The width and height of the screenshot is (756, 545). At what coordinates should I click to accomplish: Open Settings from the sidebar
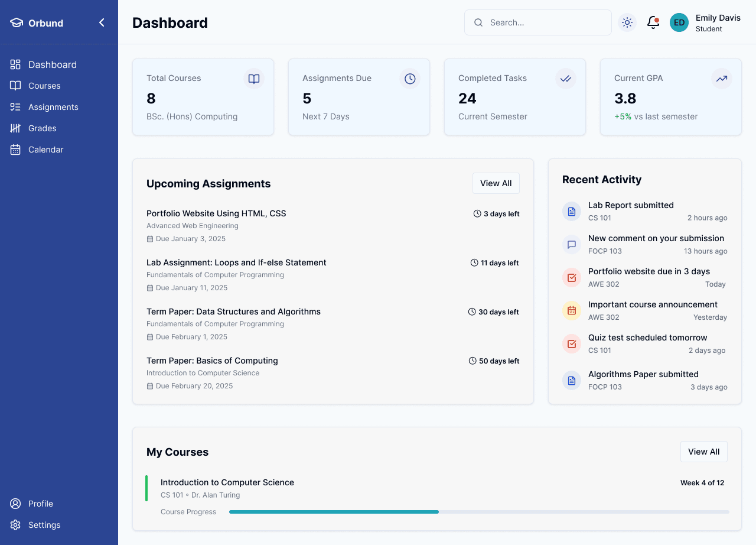pyautogui.click(x=44, y=525)
